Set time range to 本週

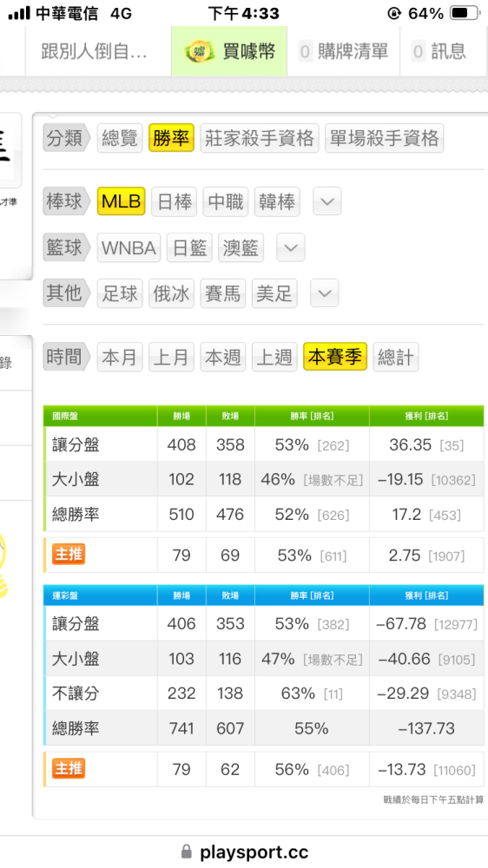(222, 357)
